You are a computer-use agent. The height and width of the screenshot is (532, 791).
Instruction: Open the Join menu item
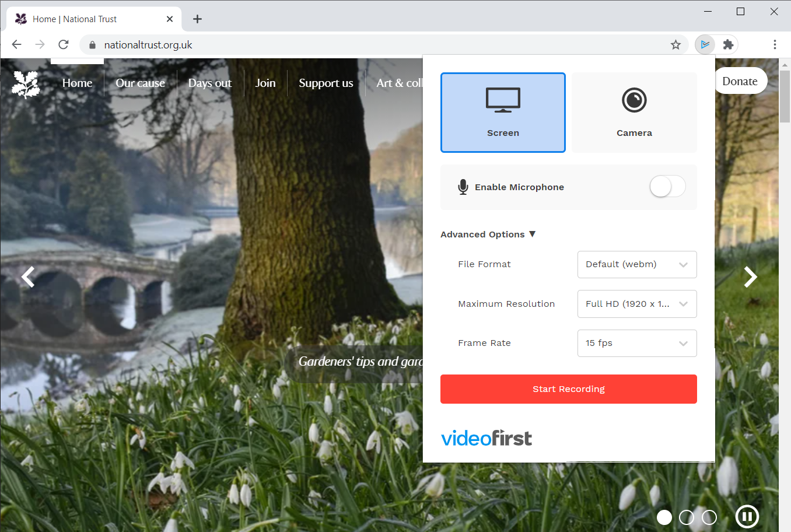265,83
